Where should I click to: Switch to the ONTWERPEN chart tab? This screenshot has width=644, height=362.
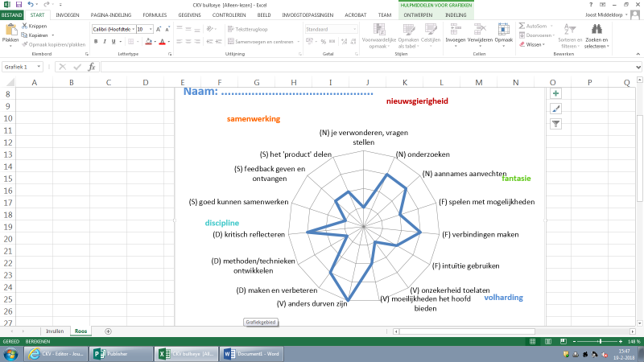[418, 14]
